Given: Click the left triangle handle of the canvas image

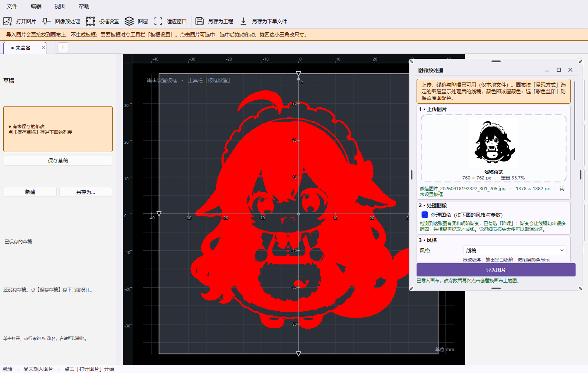Looking at the screenshot, I should 159,214.
